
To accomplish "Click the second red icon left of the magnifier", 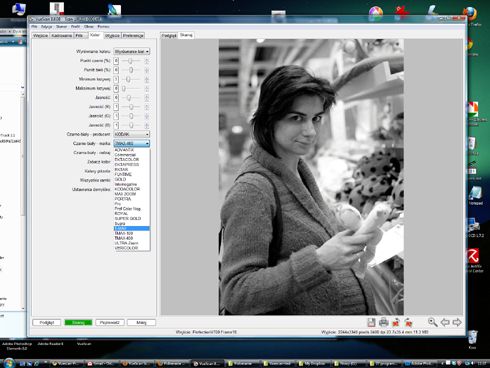I will click(x=408, y=322).
